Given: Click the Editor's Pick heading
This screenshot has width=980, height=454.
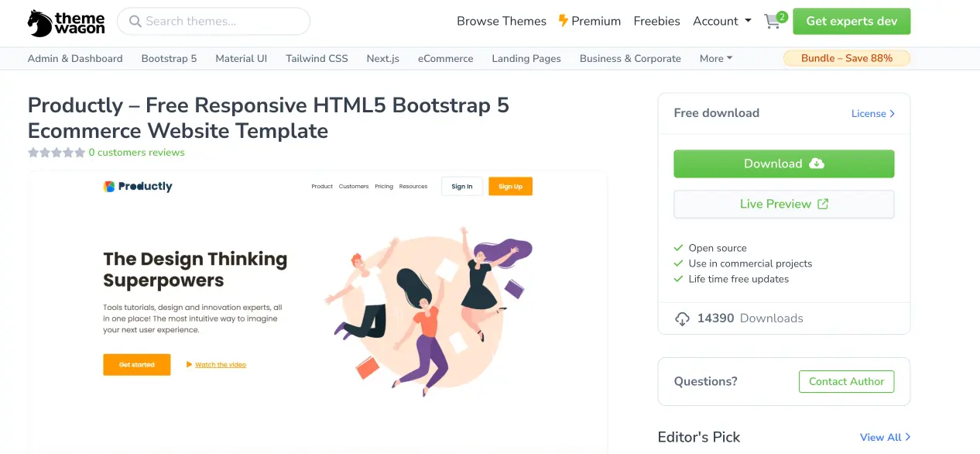Looking at the screenshot, I should coord(699,437).
